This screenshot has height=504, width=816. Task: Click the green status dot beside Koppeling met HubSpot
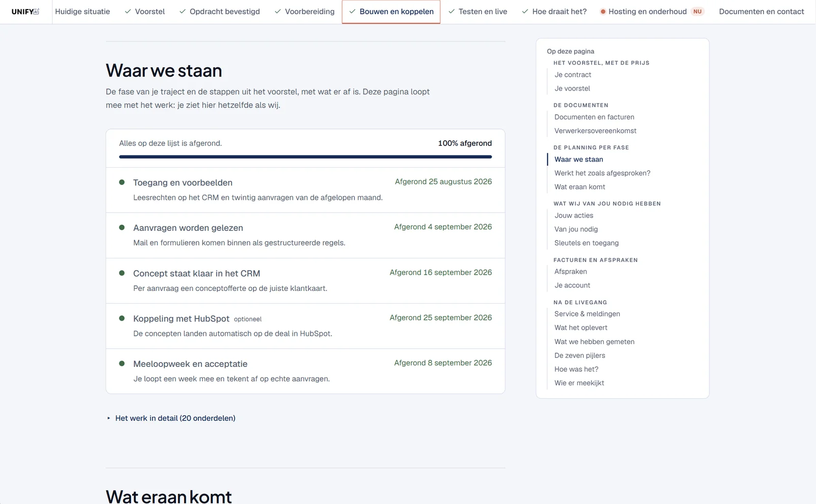(122, 319)
